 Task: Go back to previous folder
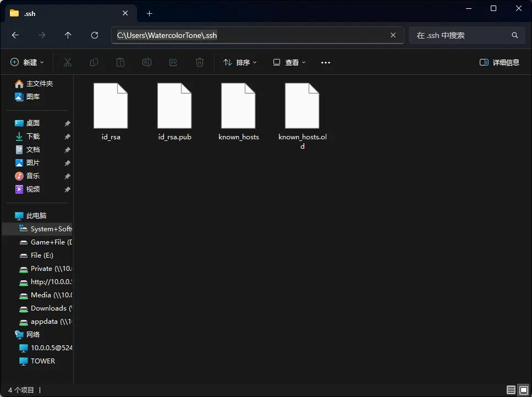(x=15, y=35)
